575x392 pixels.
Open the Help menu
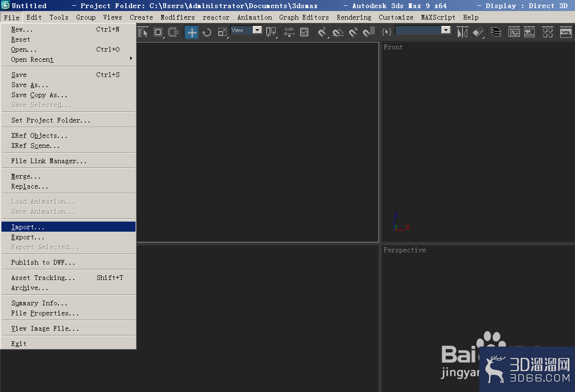tap(471, 17)
